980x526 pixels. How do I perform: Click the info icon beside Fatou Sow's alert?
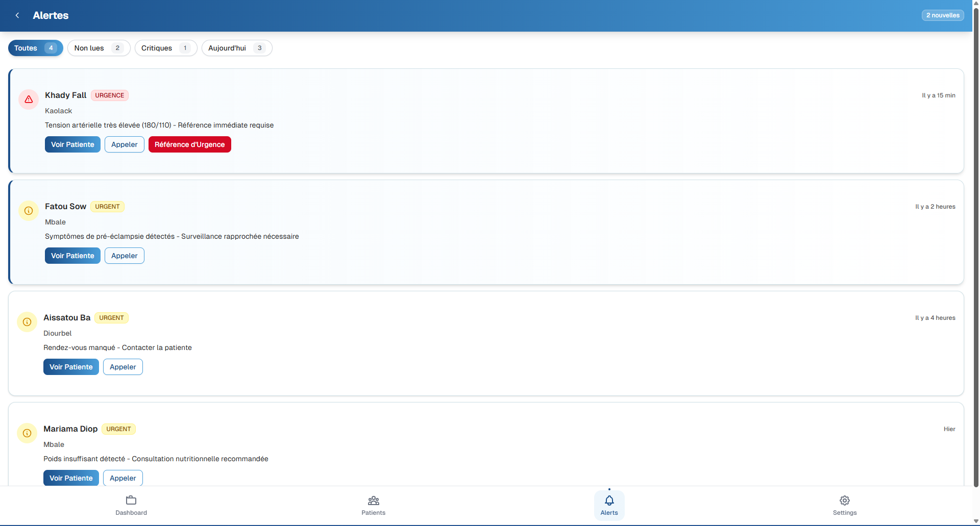coord(28,211)
